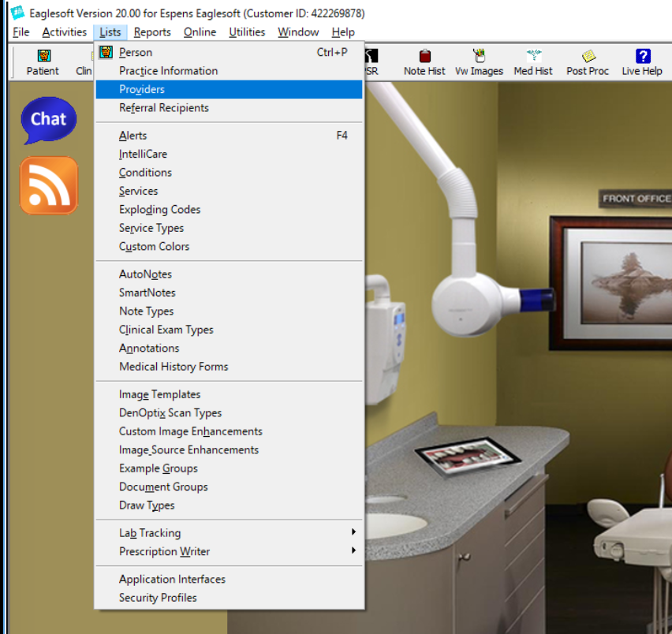Open the Window menu
This screenshot has height=634, width=672.
(298, 32)
